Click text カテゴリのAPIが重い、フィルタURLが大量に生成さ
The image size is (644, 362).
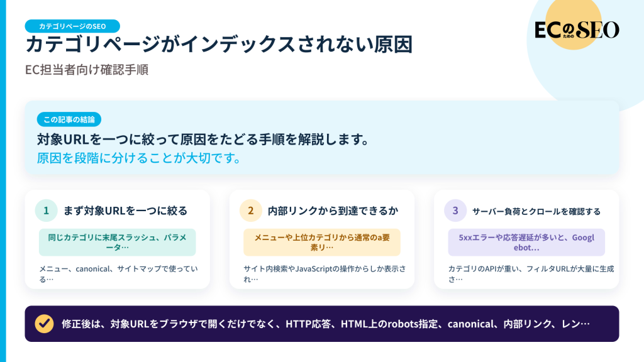pyautogui.click(x=531, y=274)
